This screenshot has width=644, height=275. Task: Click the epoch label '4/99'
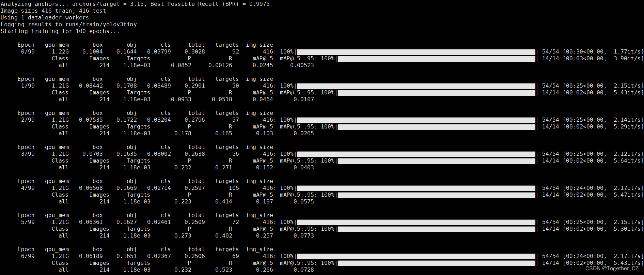point(28,188)
